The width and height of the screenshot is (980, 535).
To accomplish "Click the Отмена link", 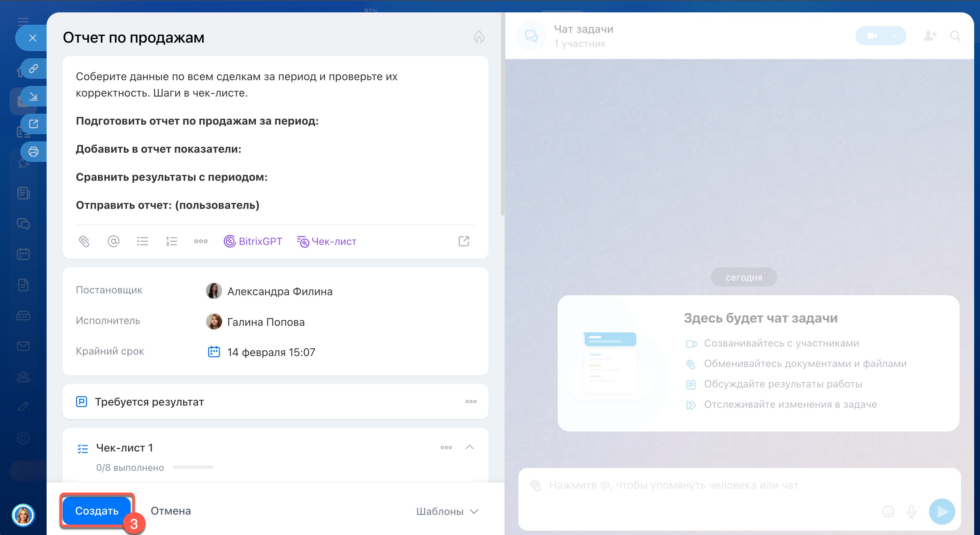I will coord(170,511).
